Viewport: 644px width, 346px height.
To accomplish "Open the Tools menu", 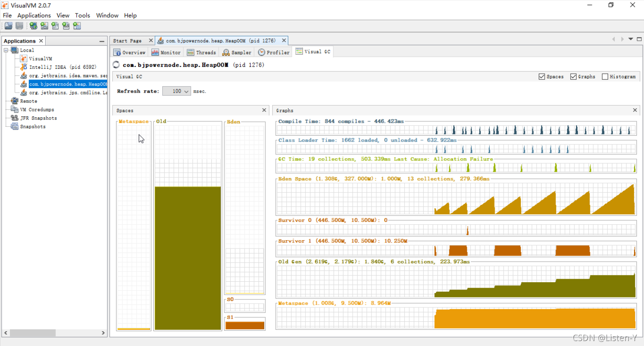I will coord(82,15).
